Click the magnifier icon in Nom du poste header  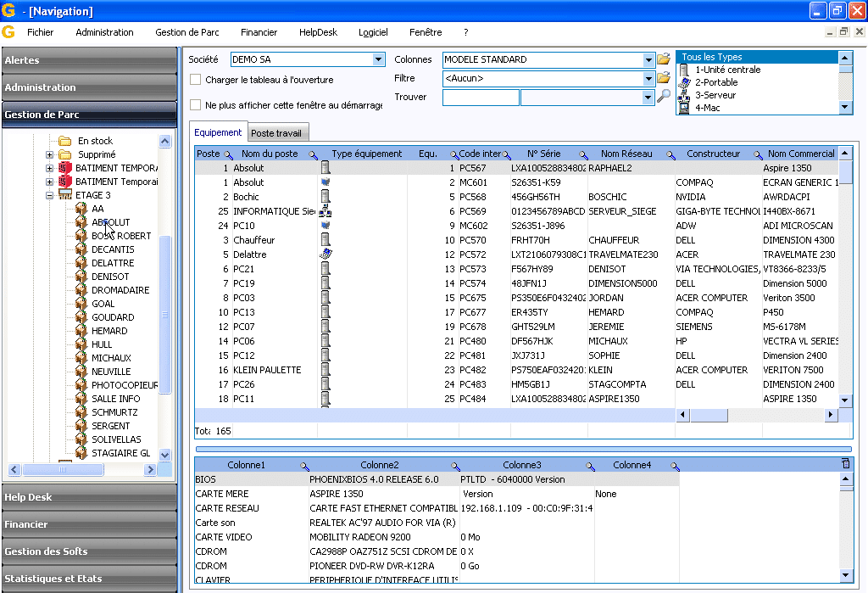tap(313, 154)
